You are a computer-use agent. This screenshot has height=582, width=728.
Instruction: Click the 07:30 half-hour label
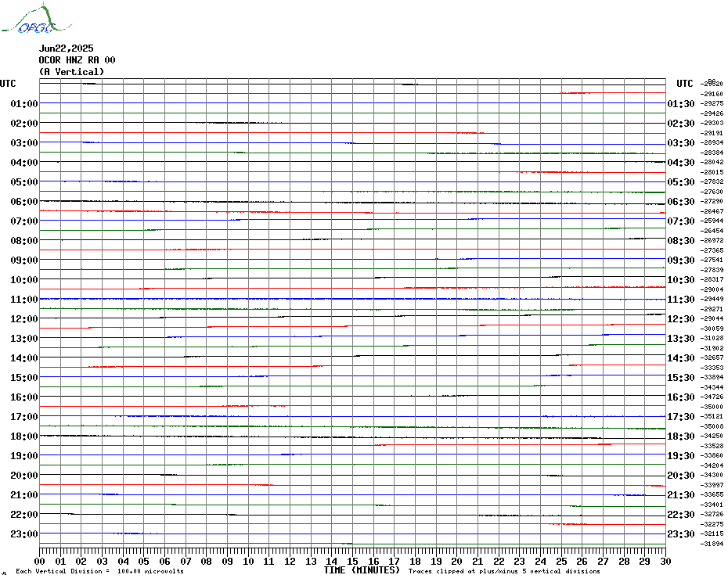click(x=681, y=221)
